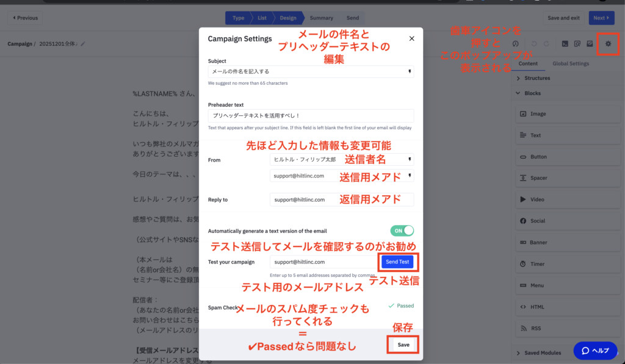
Task: Go to the Design step
Action: point(288,18)
